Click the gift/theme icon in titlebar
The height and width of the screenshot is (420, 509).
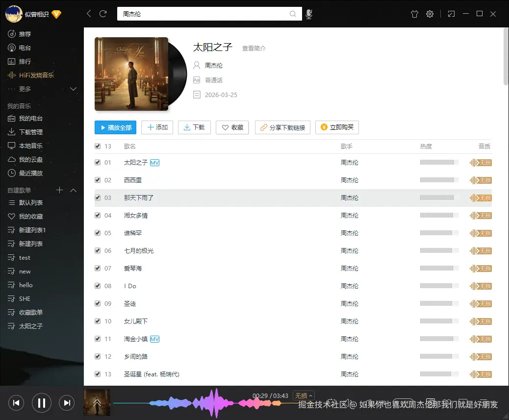(414, 14)
